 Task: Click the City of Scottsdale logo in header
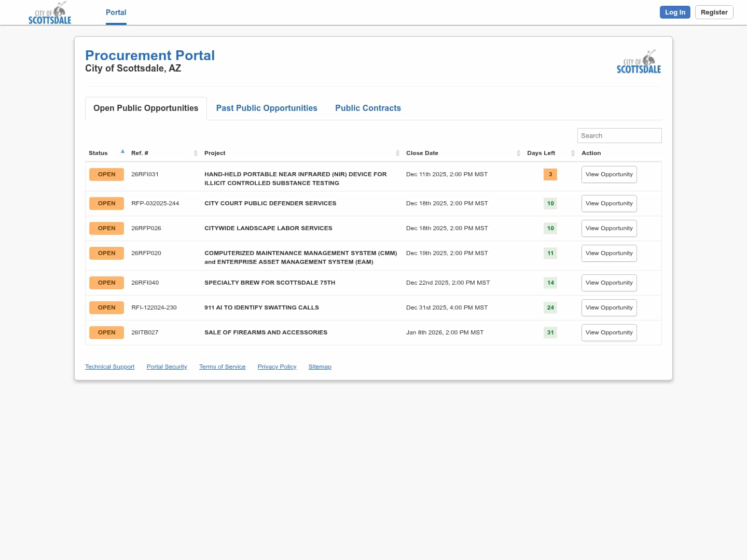point(50,13)
